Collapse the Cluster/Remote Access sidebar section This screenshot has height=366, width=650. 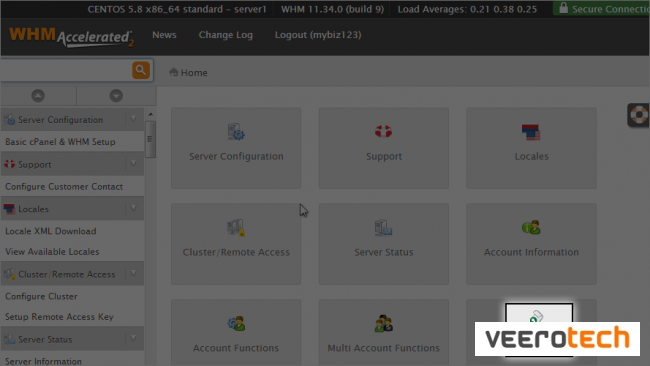133,274
